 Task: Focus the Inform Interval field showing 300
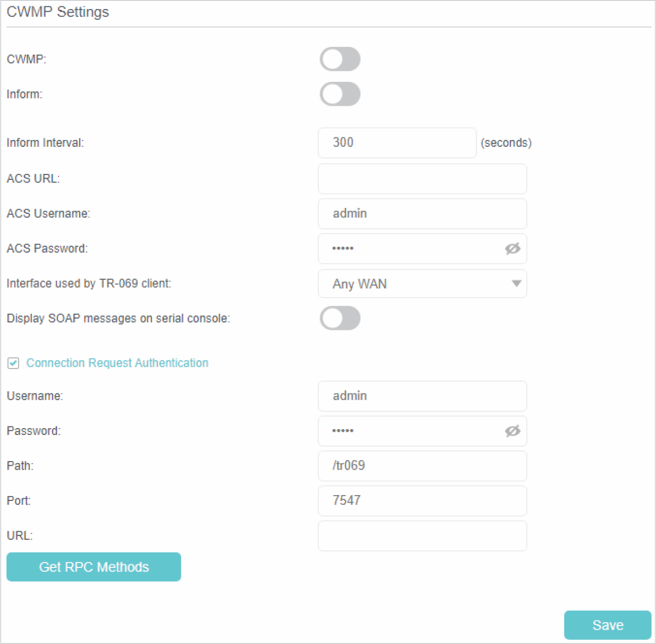(397, 143)
